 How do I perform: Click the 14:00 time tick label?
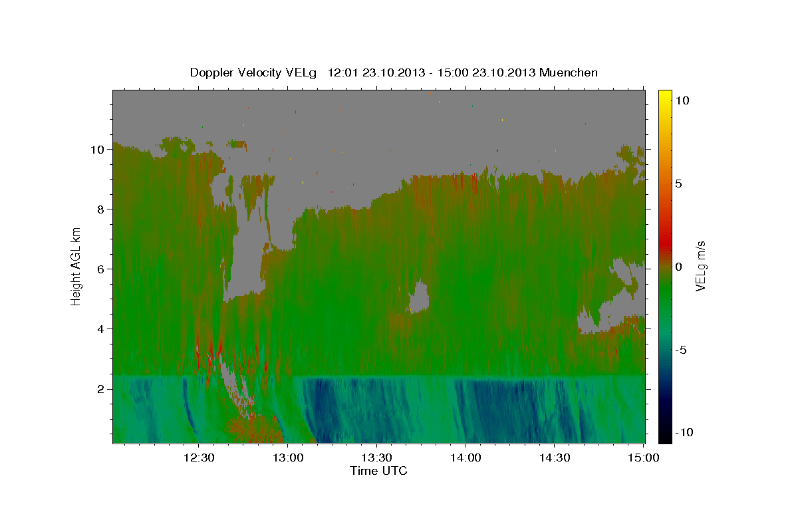coord(465,458)
